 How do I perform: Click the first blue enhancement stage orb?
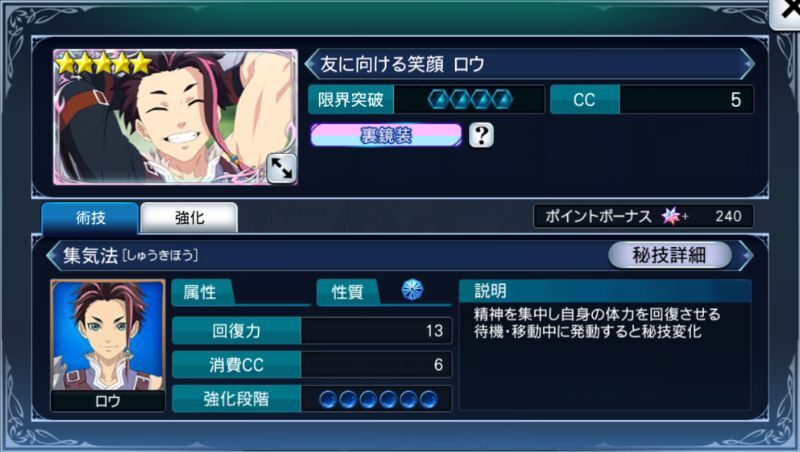coord(328,399)
